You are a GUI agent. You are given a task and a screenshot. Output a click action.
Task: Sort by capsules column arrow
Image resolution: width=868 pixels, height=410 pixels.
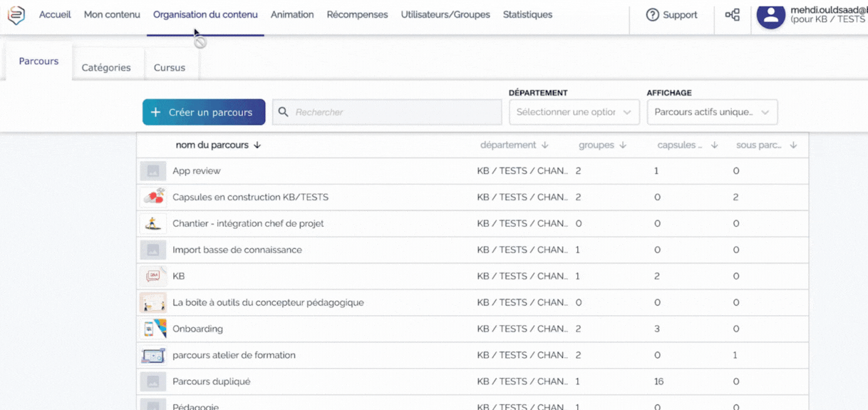714,145
